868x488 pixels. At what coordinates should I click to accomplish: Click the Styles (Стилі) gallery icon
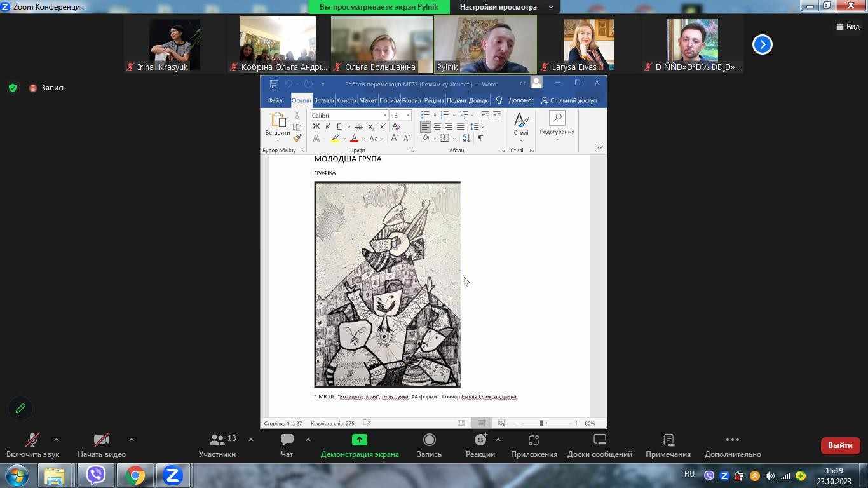tap(521, 125)
